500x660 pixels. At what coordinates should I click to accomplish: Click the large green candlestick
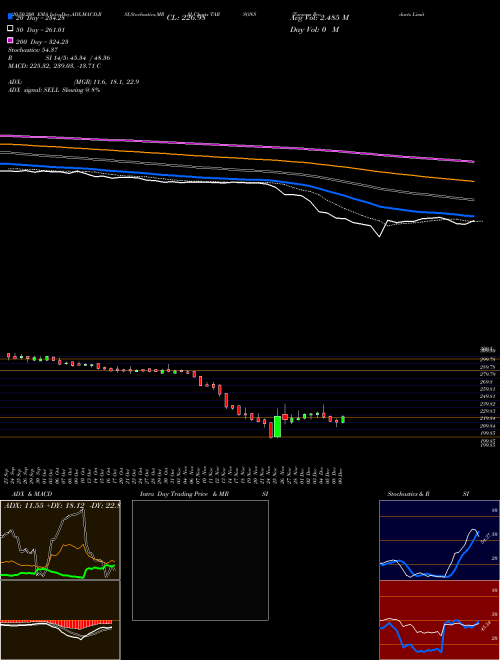pos(277,426)
